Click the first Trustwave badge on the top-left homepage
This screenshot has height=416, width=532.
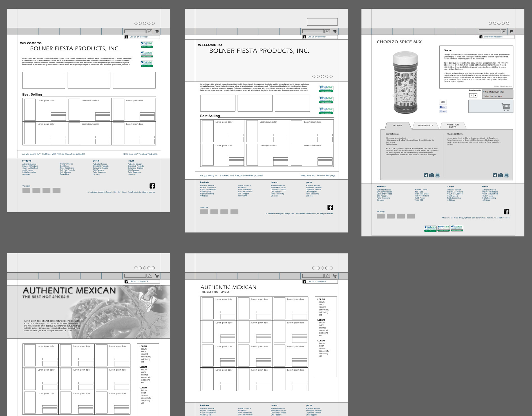147,45
